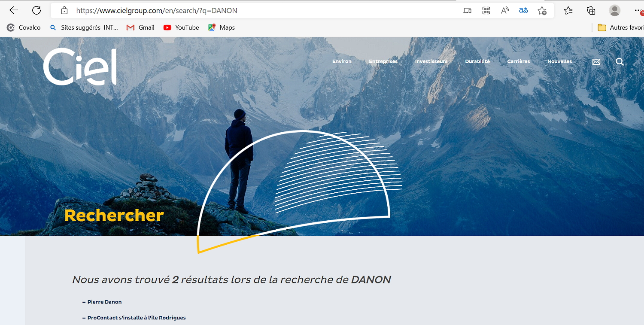Open the Entreprises navigation menu
Image resolution: width=644 pixels, height=325 pixels.
(x=383, y=61)
